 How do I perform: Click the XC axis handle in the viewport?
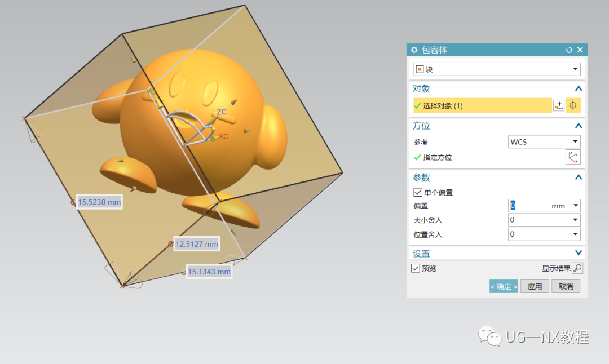(214, 138)
